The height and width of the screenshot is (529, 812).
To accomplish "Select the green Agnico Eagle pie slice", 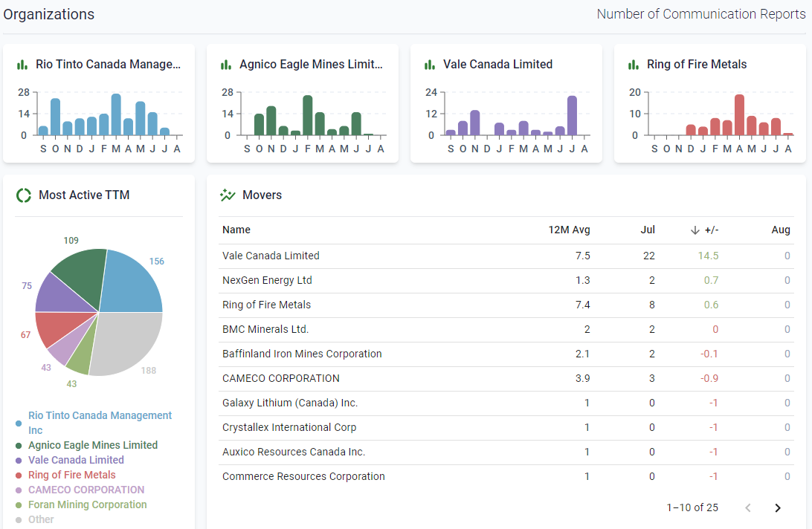I will [x=83, y=274].
